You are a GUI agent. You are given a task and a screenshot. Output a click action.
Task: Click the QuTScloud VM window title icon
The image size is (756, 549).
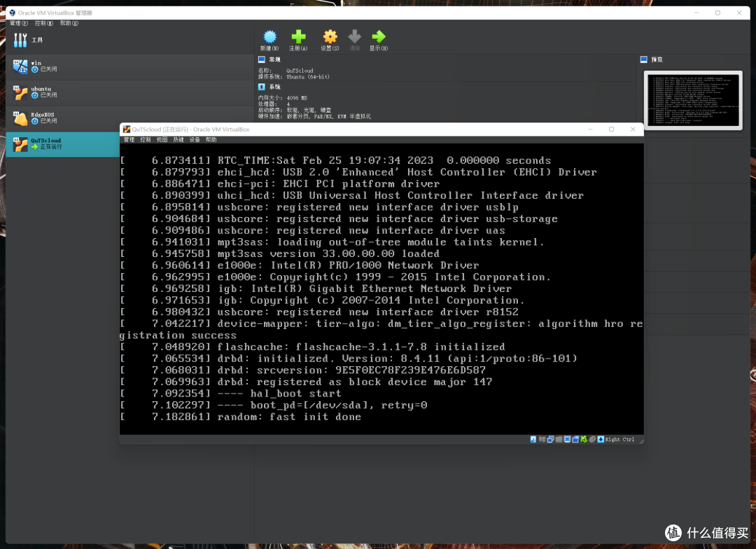[x=127, y=130]
